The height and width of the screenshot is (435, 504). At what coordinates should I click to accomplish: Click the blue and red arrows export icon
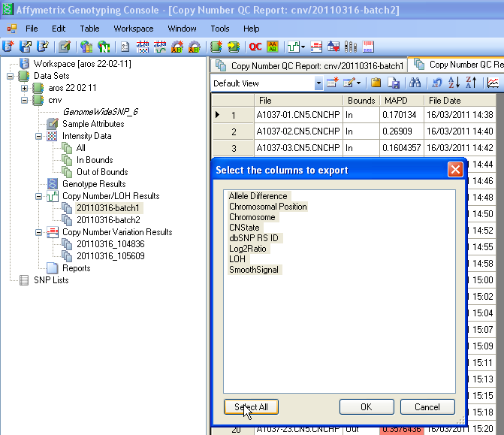point(333,47)
